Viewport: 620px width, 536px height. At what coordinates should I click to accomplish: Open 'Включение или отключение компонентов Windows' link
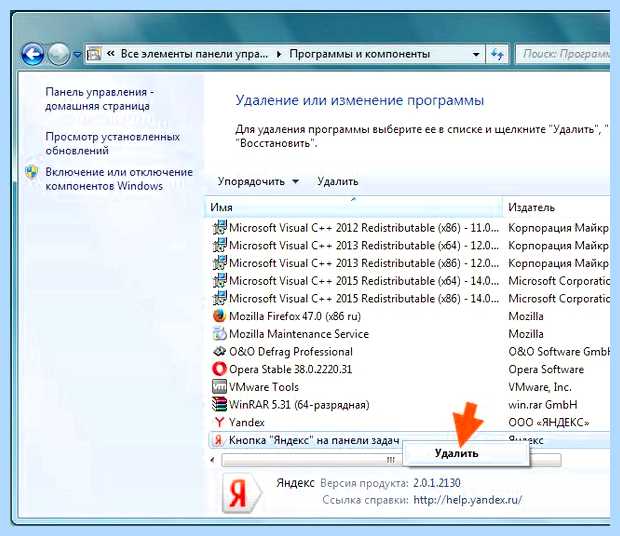click(x=119, y=179)
